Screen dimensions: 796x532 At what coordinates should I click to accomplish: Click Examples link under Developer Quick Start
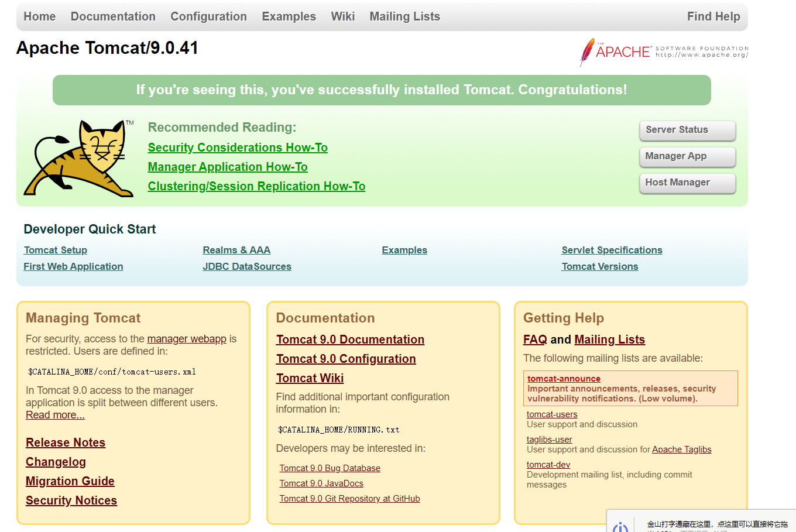pos(404,250)
